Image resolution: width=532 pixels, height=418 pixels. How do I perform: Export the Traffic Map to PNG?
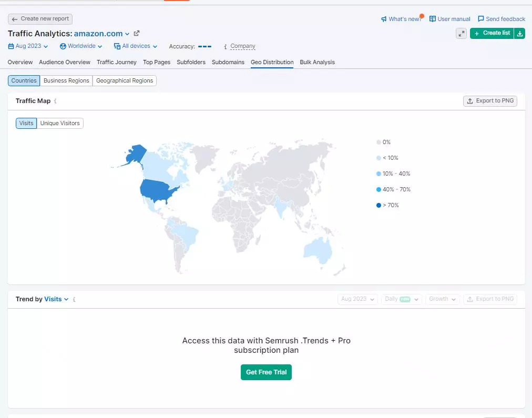(x=490, y=101)
